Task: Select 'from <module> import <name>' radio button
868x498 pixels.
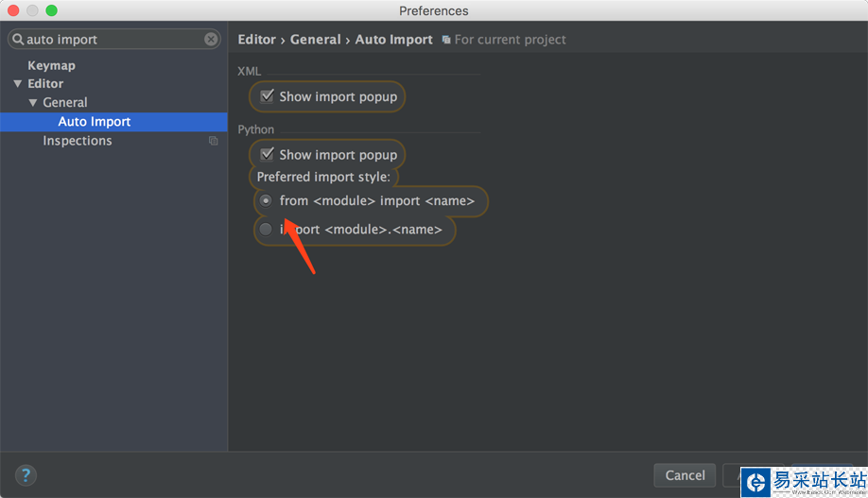Action: (266, 200)
